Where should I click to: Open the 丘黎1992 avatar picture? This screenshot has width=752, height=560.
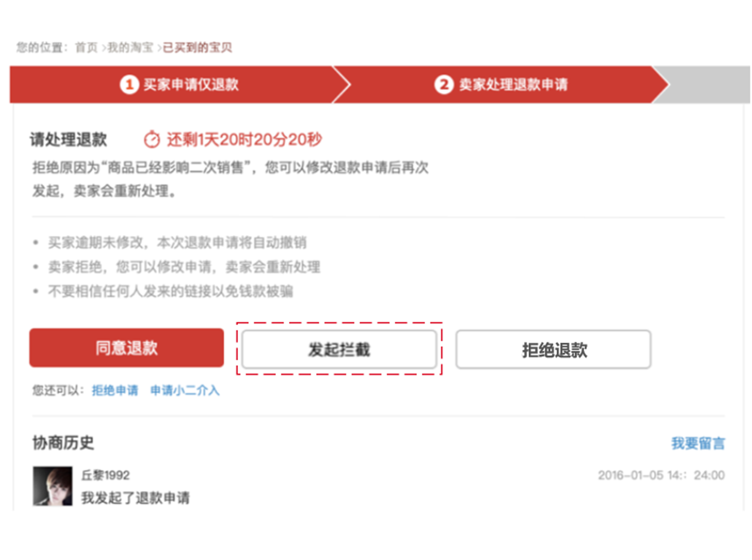[53, 486]
